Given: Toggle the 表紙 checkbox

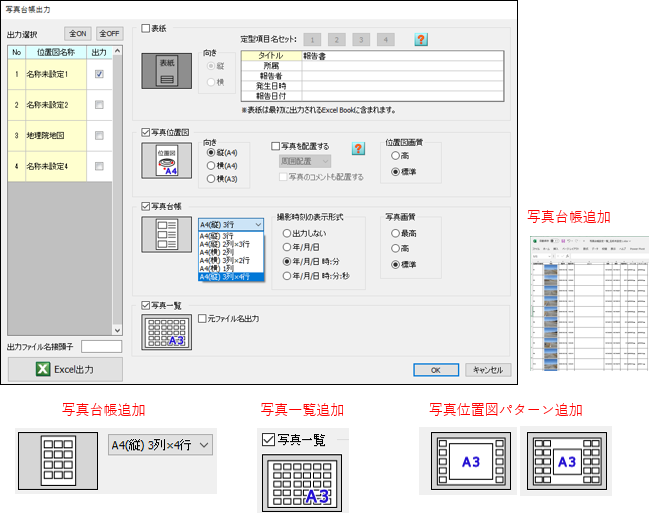Looking at the screenshot, I should [146, 28].
